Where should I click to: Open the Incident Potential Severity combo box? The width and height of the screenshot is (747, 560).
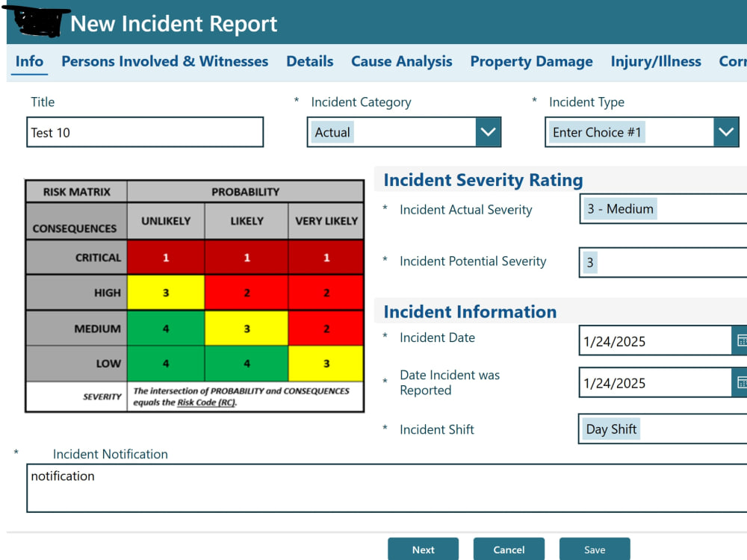point(663,262)
